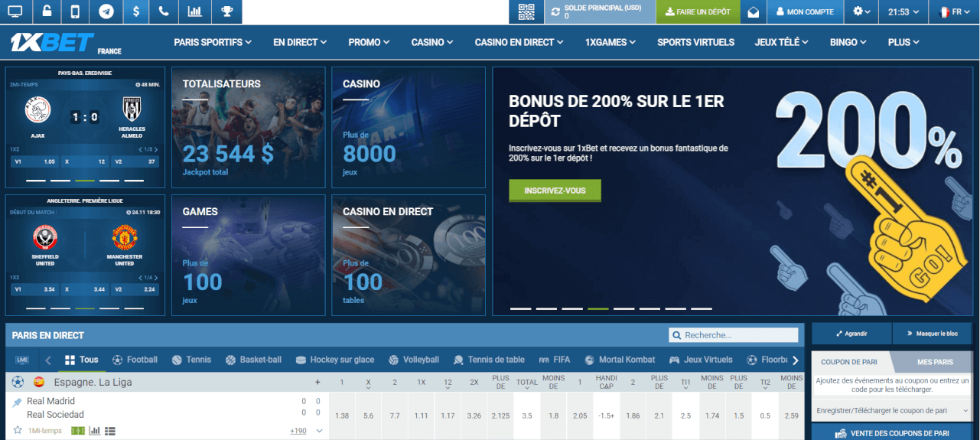Select the Football tab
Screen dimensions: 980x440
[135, 360]
